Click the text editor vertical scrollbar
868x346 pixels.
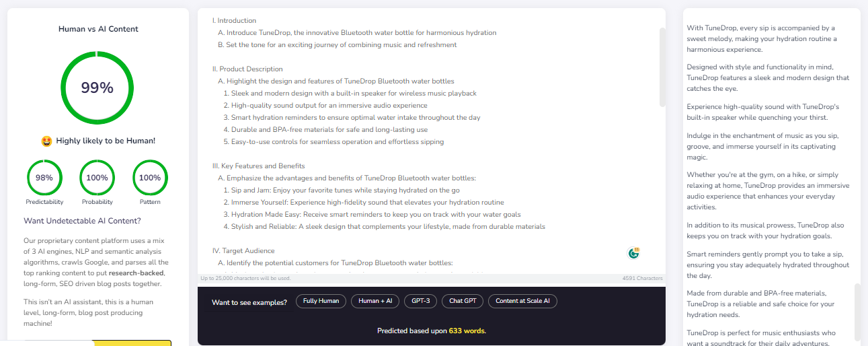pos(662,67)
